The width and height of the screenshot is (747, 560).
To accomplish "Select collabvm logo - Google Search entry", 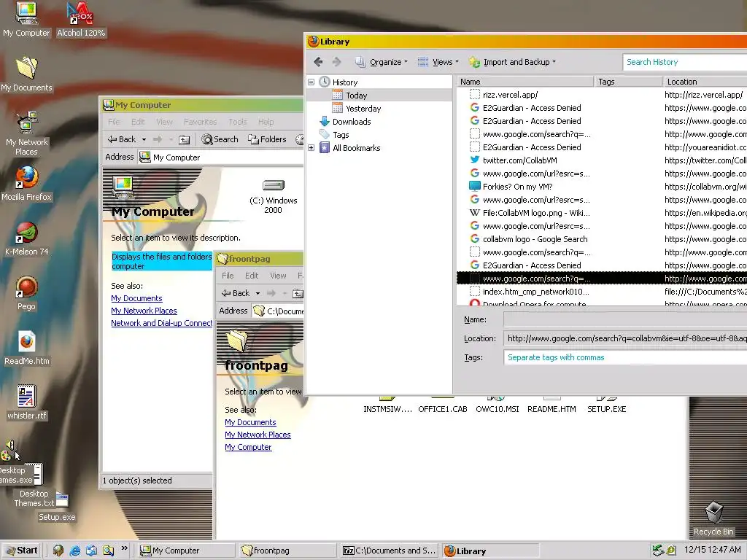I will [602, 239].
